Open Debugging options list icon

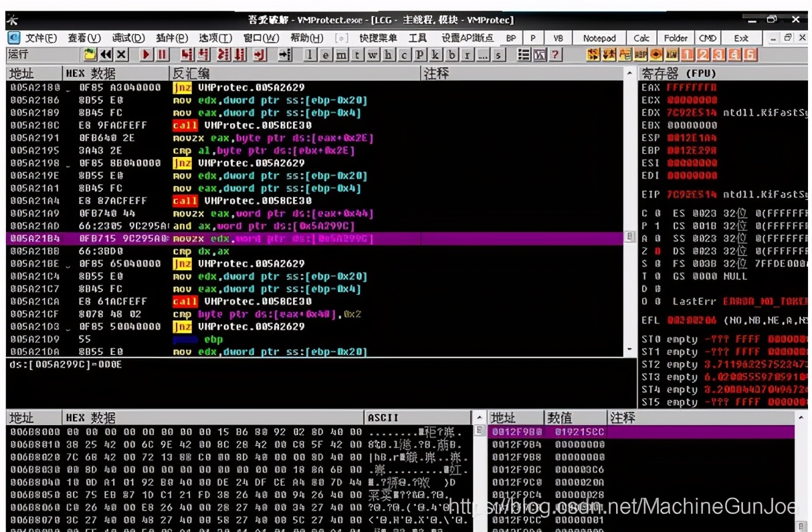tap(525, 55)
